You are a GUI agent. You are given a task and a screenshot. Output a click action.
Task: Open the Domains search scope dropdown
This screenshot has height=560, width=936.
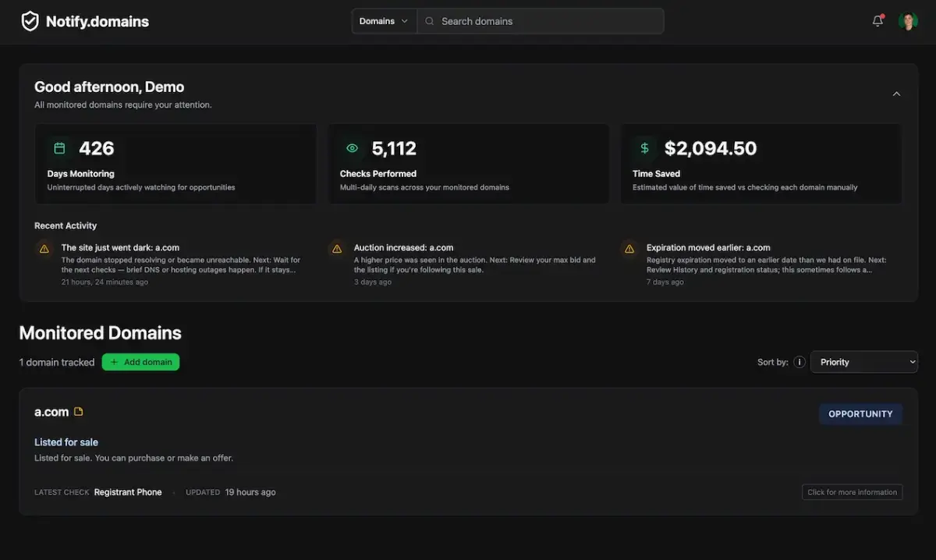[x=384, y=21]
